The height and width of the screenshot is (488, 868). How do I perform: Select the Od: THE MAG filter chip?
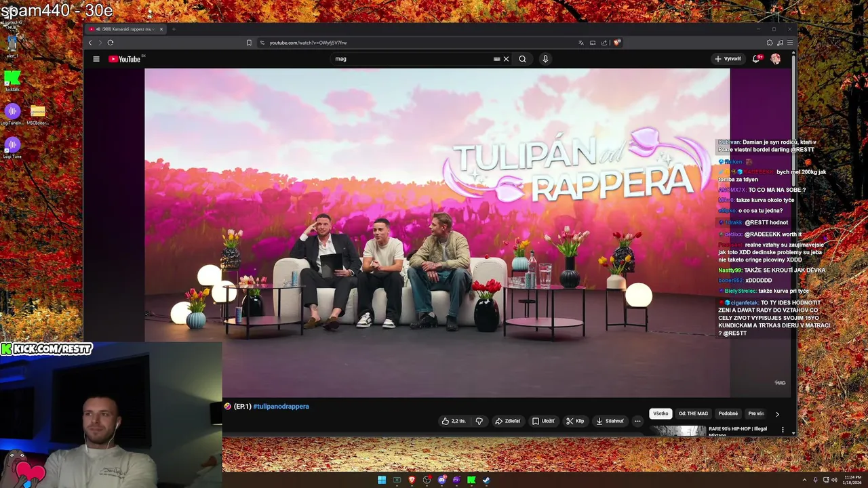(693, 413)
